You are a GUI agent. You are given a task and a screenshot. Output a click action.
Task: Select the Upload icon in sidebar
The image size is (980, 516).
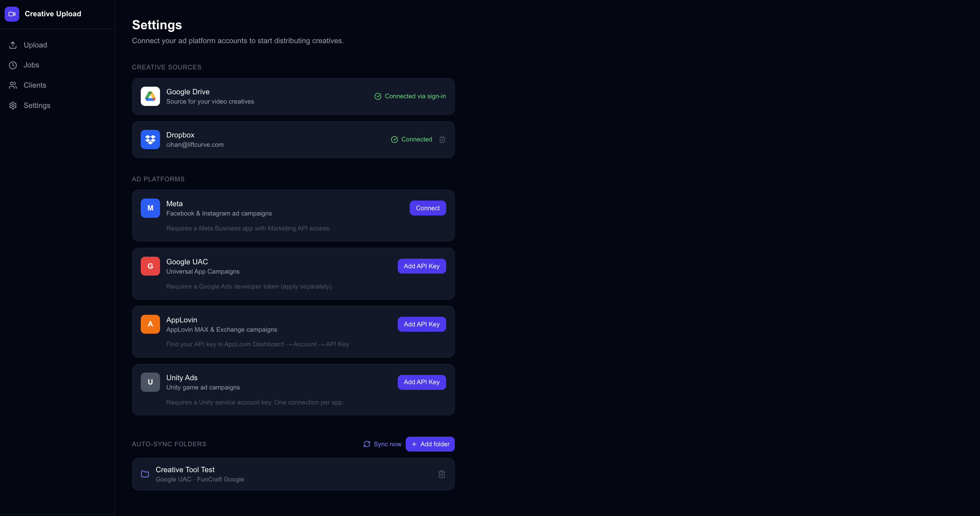[13, 44]
